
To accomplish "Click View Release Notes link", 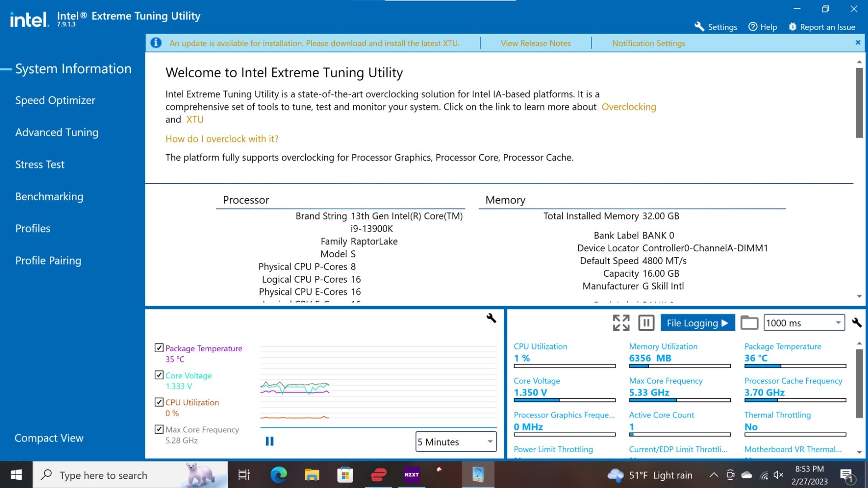I will tap(536, 43).
